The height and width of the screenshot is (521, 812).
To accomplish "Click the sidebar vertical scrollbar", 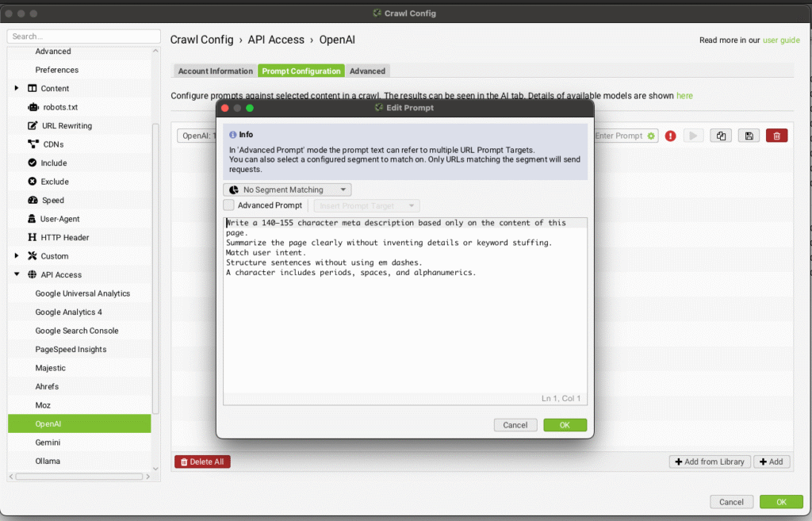I will 155,238.
